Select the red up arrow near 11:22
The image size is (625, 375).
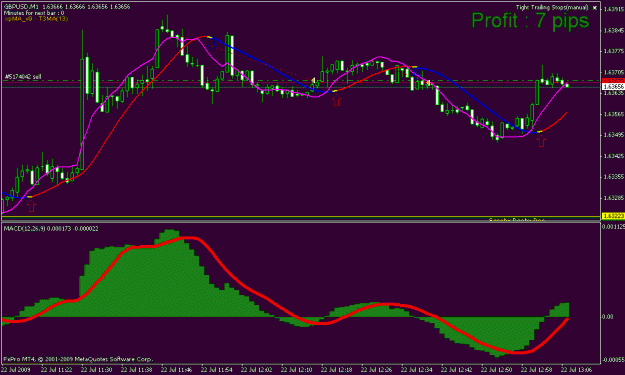[x=31, y=206]
